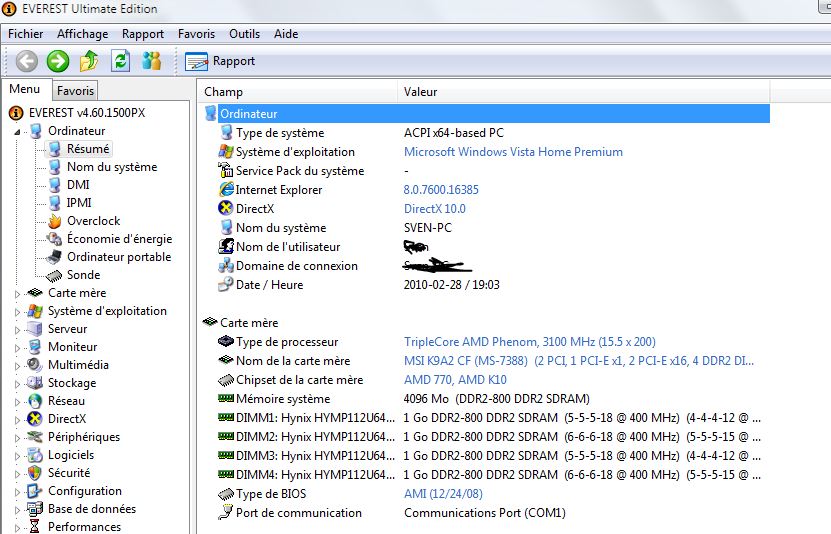Expand the Système d'exploitation tree node
Image resolution: width=831 pixels, height=534 pixels.
pos(17,312)
